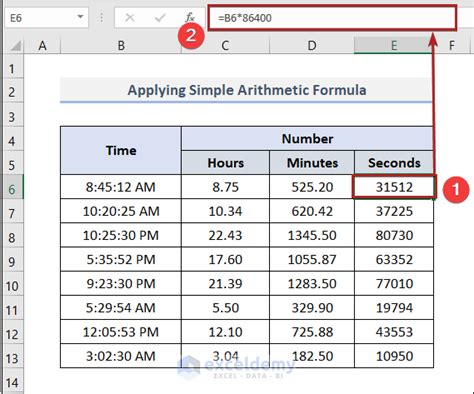Click the title cell Applying Simple Arithmetic Formula

[x=247, y=90]
